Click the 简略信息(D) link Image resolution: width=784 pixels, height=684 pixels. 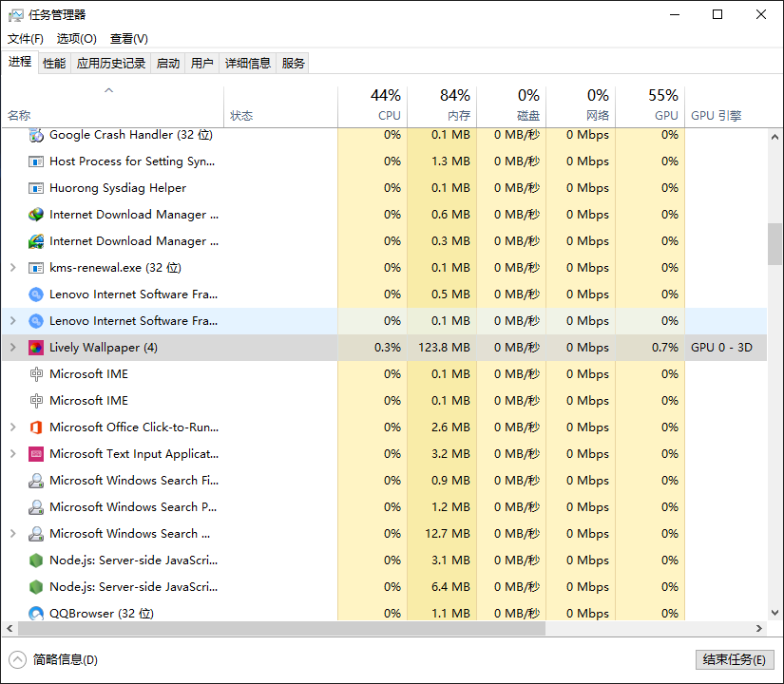pyautogui.click(x=66, y=660)
